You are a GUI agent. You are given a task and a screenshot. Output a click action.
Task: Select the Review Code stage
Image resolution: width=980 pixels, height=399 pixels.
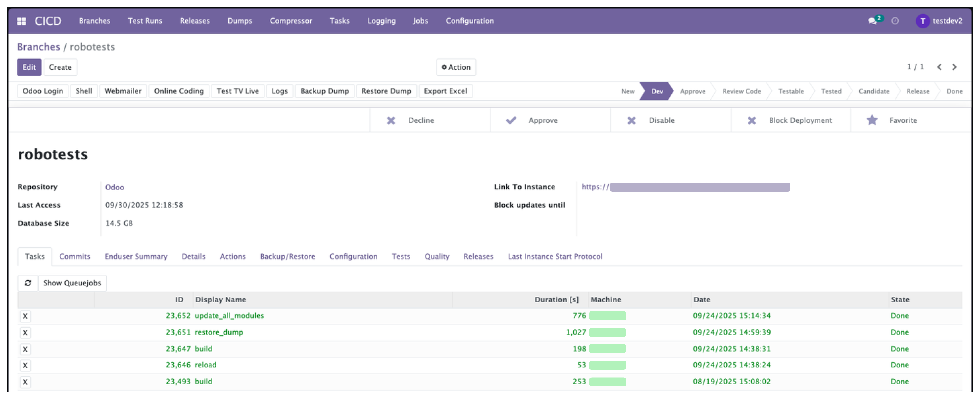[741, 91]
